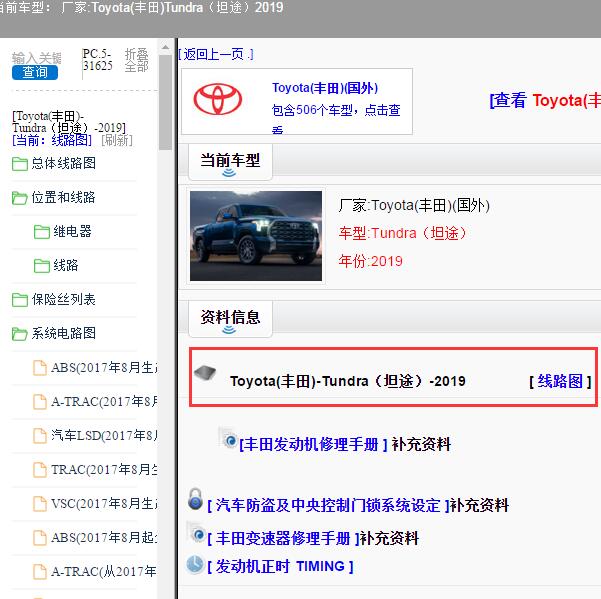Expand the 保险丝列表 tree node
This screenshot has width=601, height=599.
64,299
